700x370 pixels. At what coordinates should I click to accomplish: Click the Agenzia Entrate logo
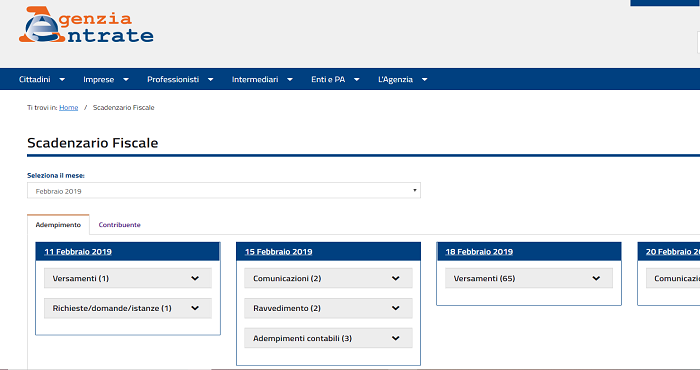86,25
